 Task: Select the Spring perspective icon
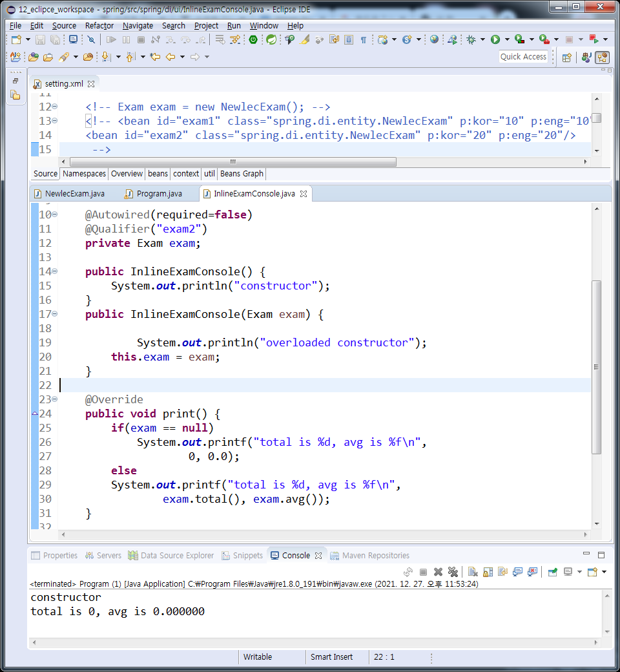(603, 58)
